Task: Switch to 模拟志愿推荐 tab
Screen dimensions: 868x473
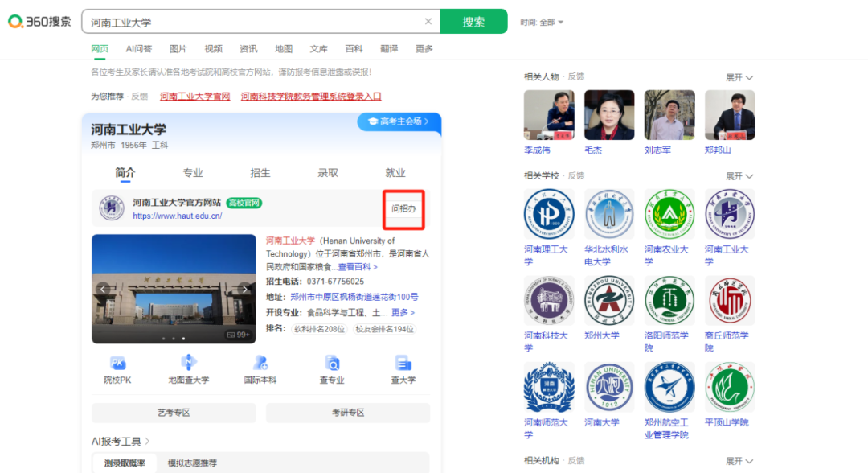Action: (x=192, y=463)
